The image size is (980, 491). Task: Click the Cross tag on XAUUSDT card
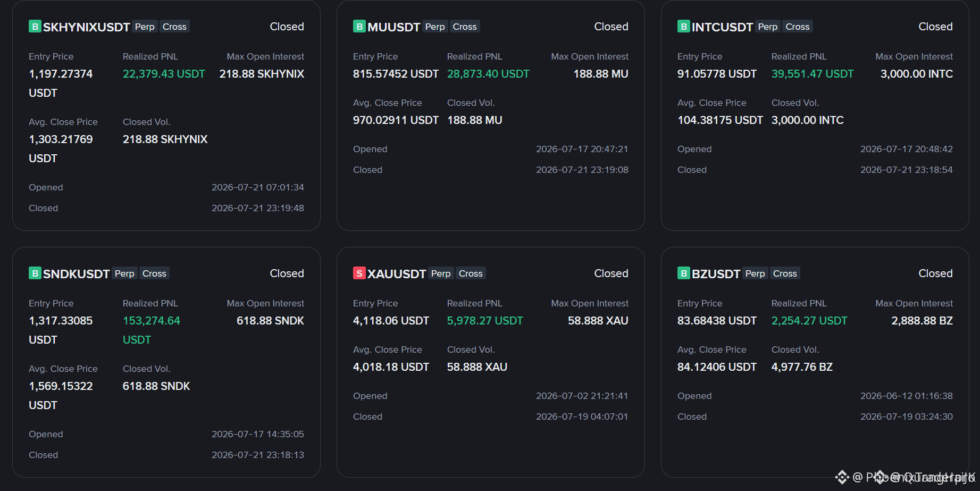(471, 273)
